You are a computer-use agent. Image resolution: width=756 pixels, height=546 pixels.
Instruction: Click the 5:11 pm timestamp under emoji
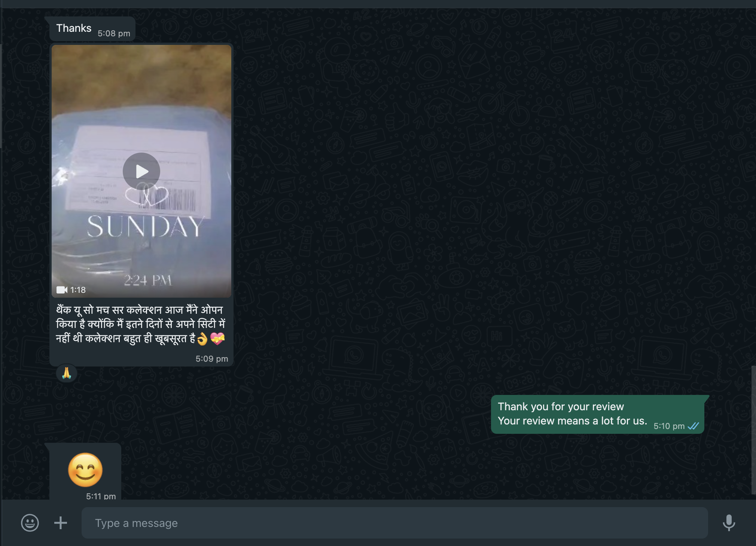pos(101,496)
